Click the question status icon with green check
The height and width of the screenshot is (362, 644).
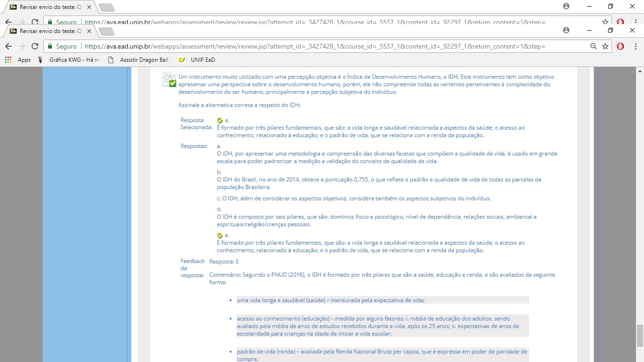coord(169,80)
